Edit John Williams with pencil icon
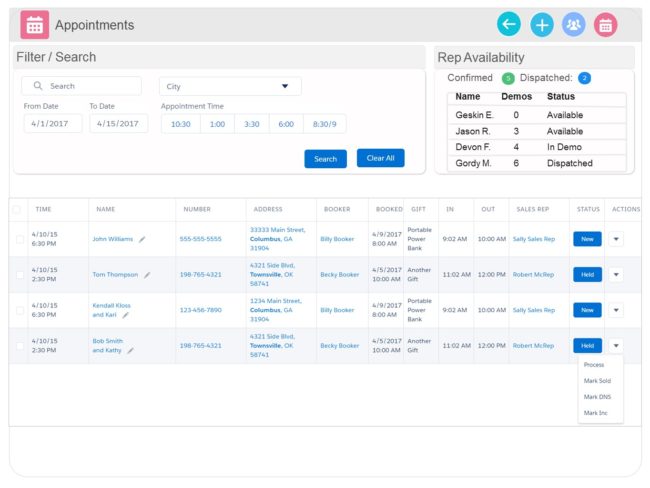This screenshot has width=650, height=488. point(142,239)
